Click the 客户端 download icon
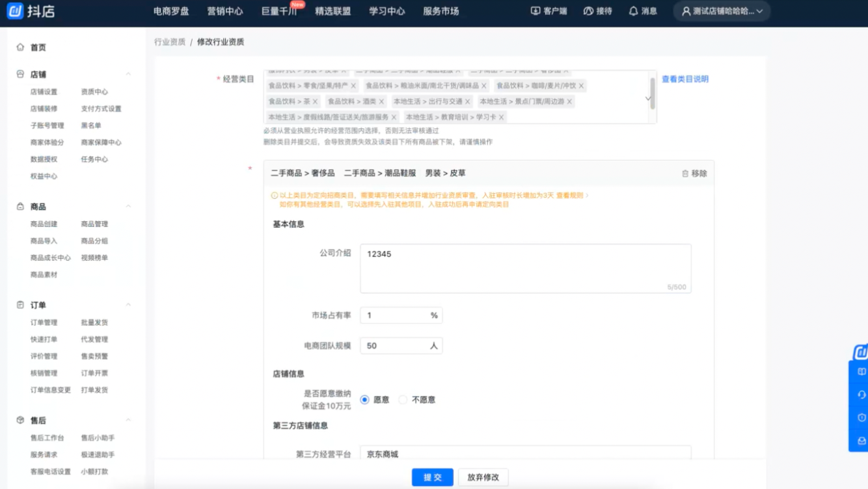The height and width of the screenshot is (489, 868). 536,11
